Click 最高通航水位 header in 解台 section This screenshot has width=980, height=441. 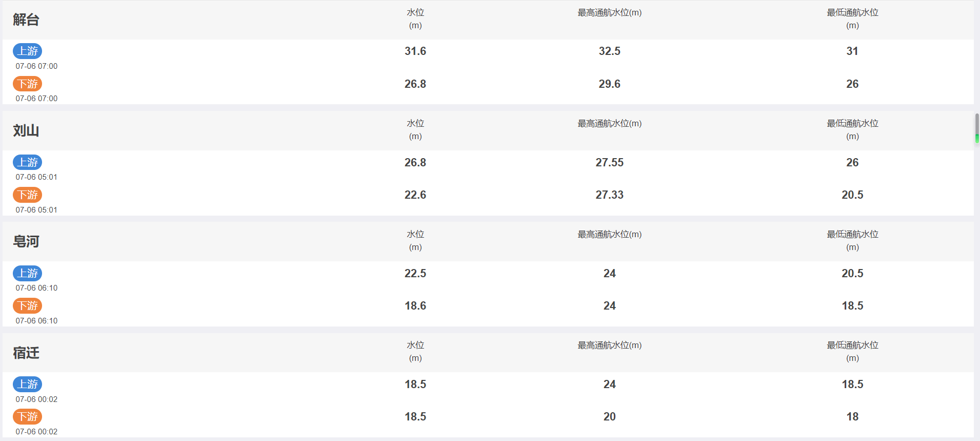(x=610, y=13)
